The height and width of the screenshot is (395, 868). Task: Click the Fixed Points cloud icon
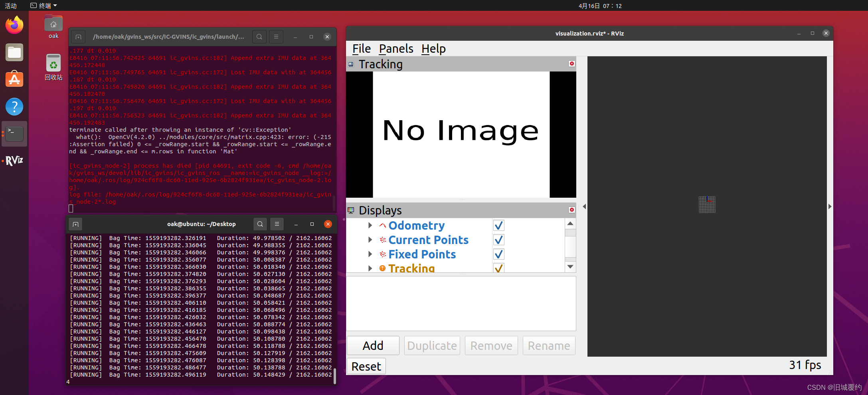tap(383, 254)
